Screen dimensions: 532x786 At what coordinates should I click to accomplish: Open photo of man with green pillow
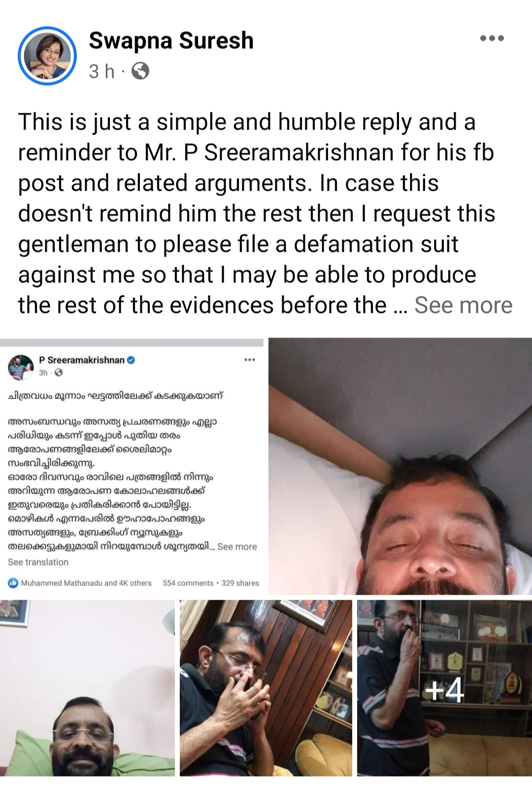[x=87, y=688]
